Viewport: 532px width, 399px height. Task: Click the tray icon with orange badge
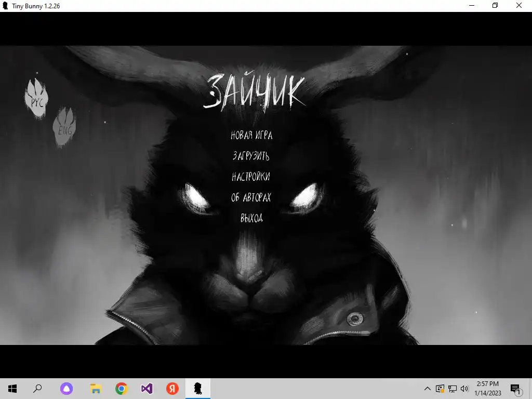(x=440, y=389)
